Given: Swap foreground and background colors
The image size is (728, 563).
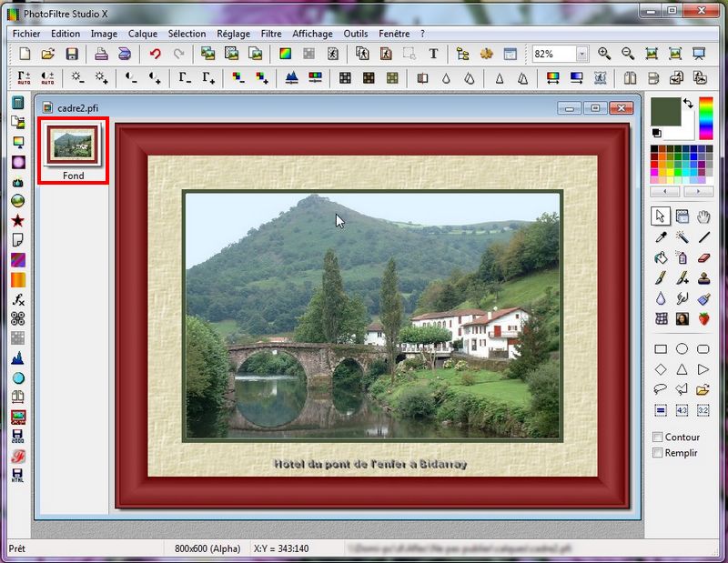Looking at the screenshot, I should point(688,103).
